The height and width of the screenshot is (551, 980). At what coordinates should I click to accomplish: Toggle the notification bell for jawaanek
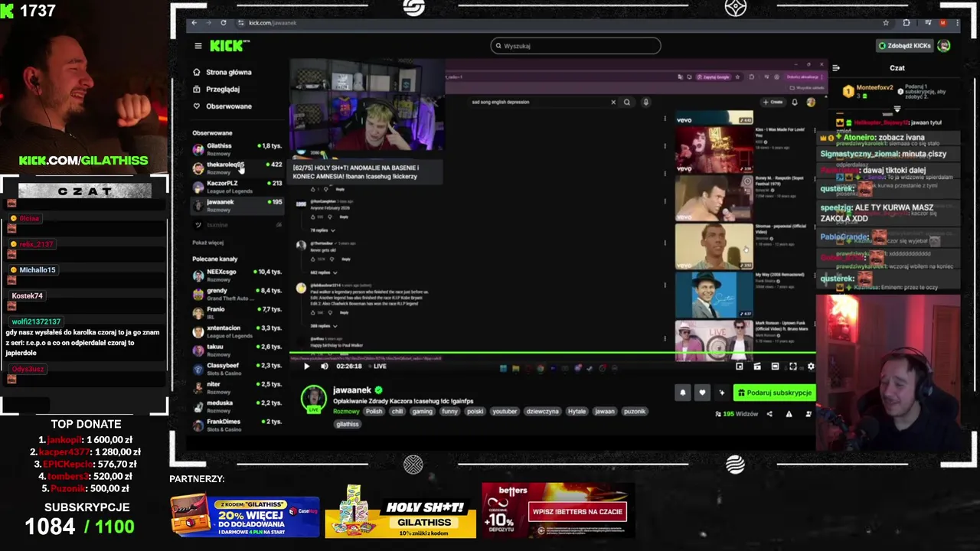click(683, 393)
